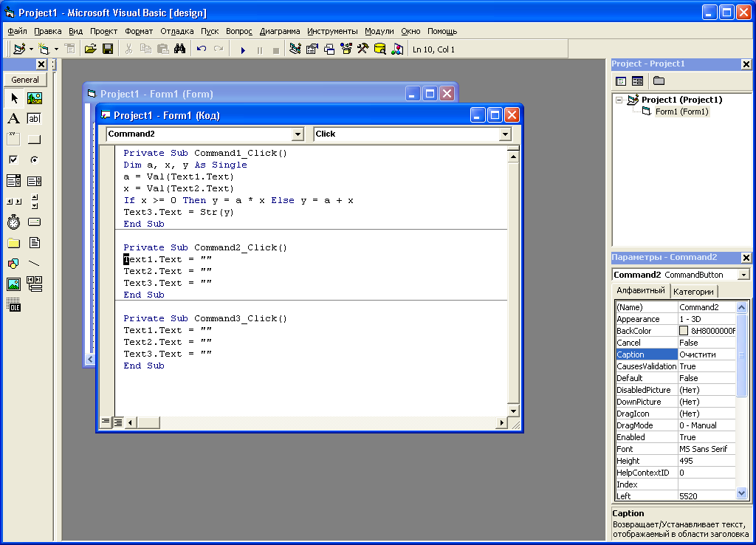Viewport: 756px width, 545px height.
Task: Click the Save Project toolbar icon
Action: [x=108, y=49]
